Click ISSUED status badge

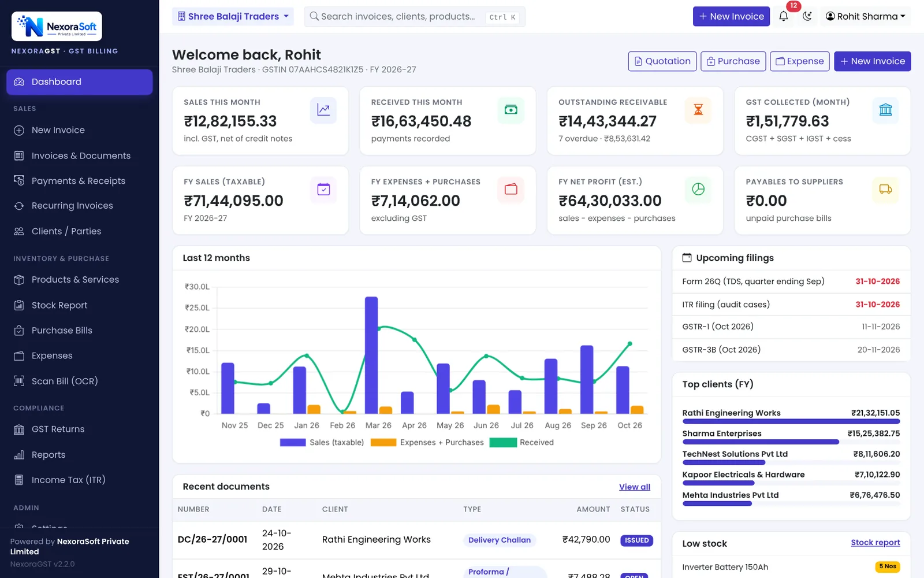[637, 540]
